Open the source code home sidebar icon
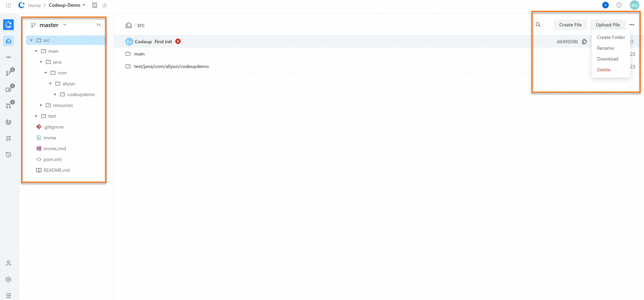Screen dimensions: 644x300 (x=8, y=41)
